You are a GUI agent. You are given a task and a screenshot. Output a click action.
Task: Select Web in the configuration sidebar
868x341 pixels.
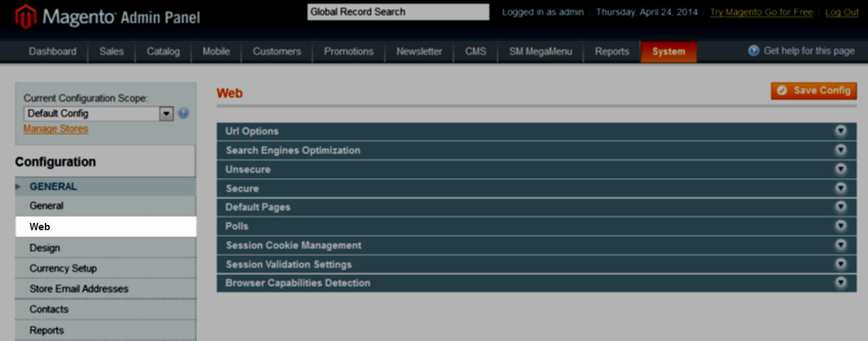pos(105,226)
